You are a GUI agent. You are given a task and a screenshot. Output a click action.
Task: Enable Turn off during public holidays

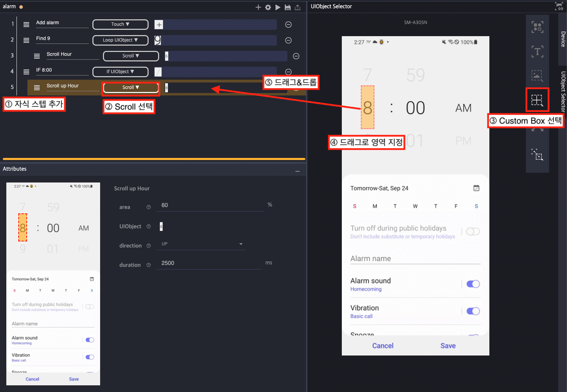tap(473, 232)
